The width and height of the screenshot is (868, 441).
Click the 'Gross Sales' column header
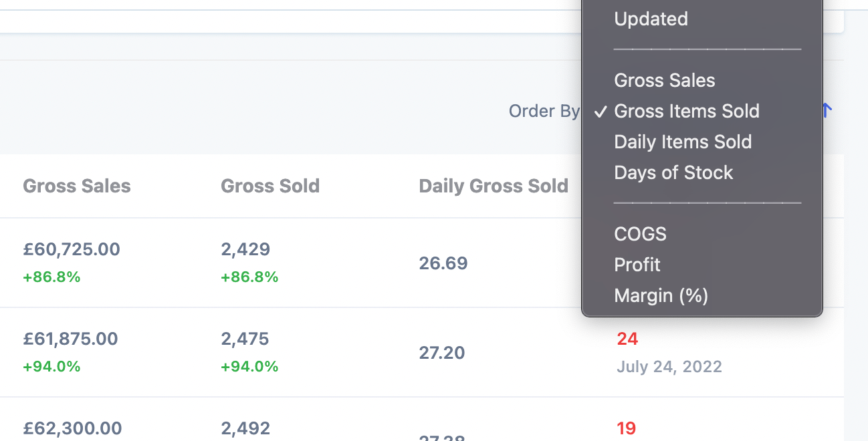[76, 186]
